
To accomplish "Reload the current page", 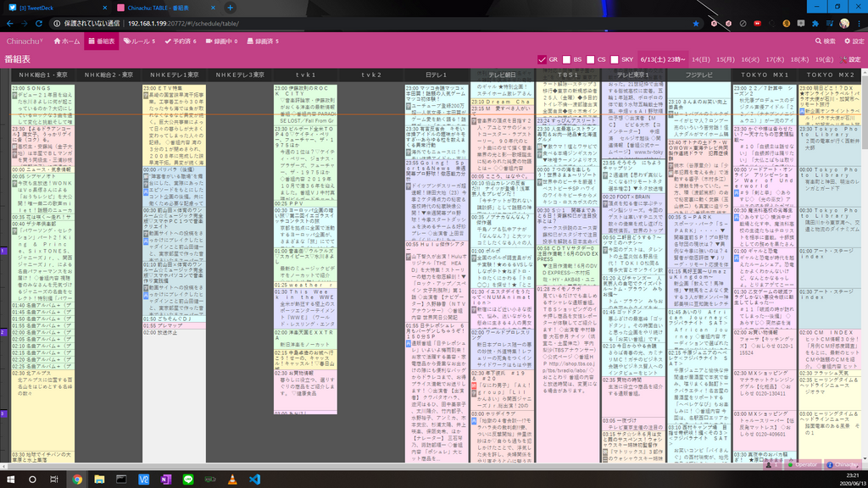I will click(39, 24).
